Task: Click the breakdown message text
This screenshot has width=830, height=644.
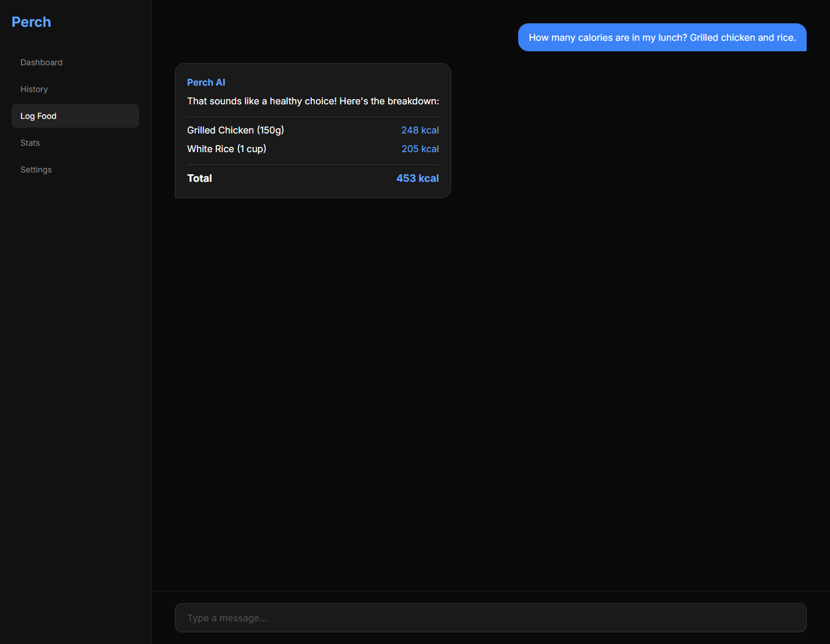Action: pos(313,101)
